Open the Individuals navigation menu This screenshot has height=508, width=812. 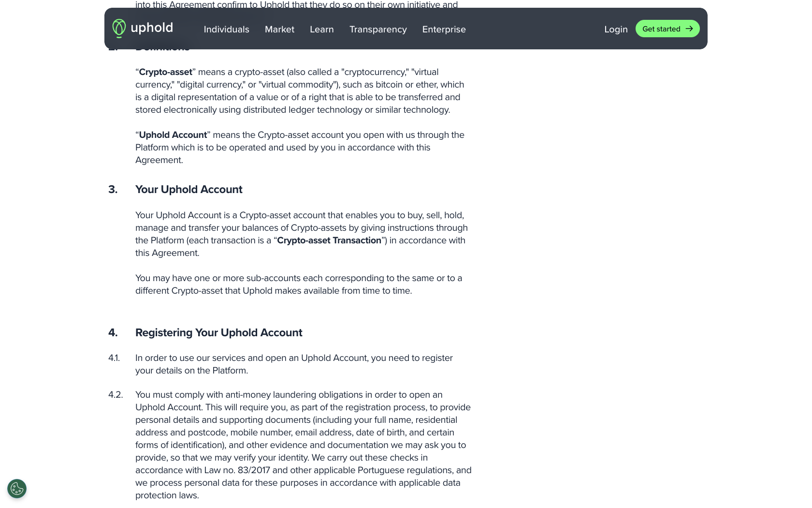(226, 30)
